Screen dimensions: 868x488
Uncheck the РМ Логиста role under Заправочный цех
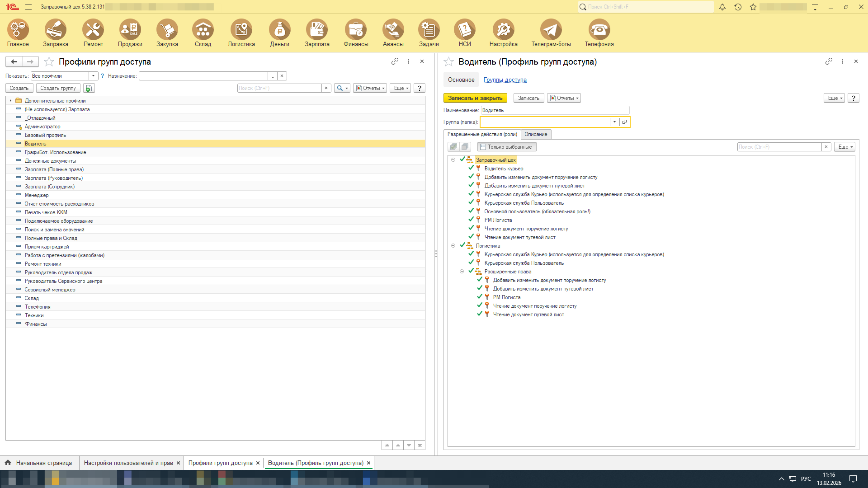(471, 220)
